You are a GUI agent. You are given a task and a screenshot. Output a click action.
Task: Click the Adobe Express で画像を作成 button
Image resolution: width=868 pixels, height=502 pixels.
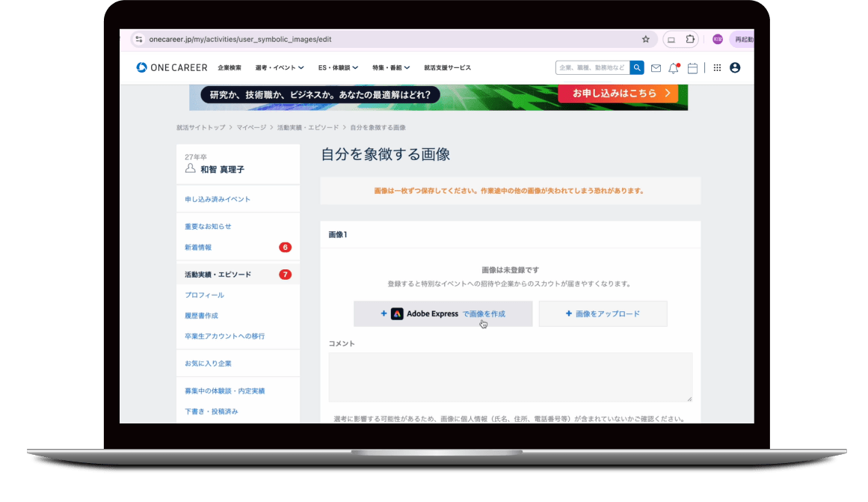pyautogui.click(x=443, y=314)
